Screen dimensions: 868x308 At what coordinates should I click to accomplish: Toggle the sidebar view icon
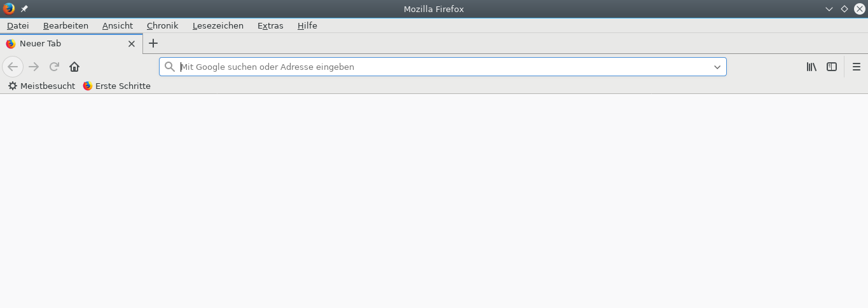[x=832, y=67]
